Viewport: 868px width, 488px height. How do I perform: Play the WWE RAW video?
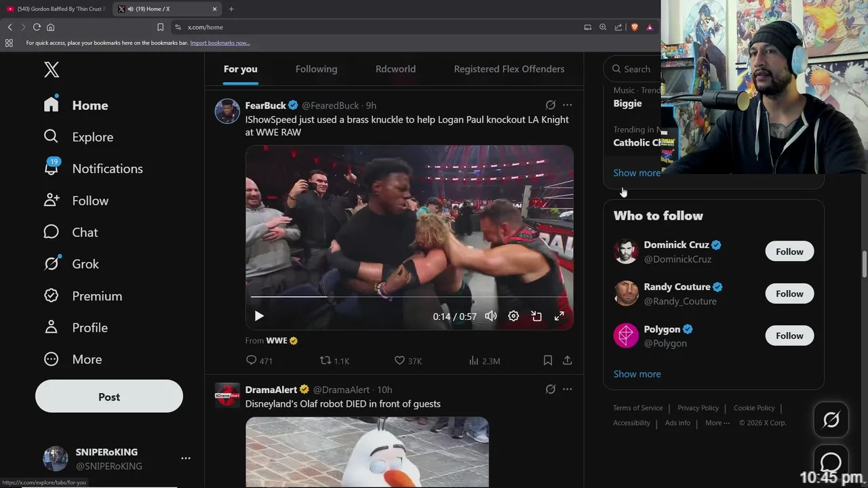click(259, 316)
